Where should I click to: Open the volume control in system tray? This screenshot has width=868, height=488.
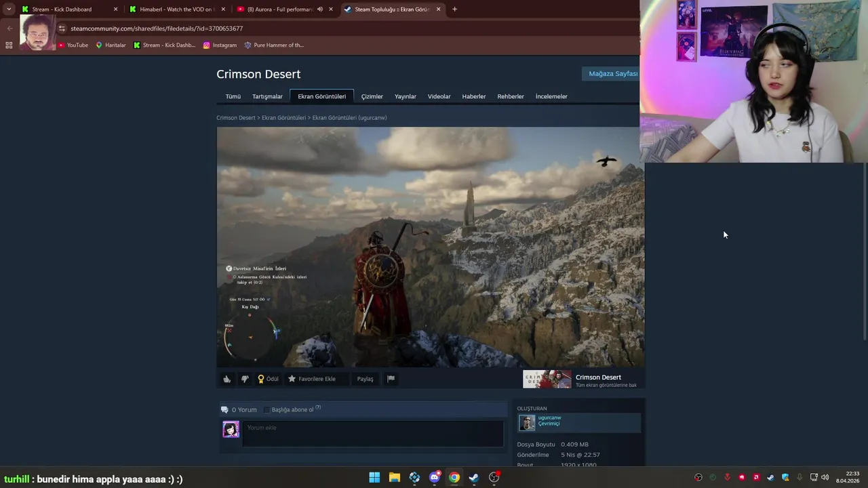pyautogui.click(x=825, y=477)
